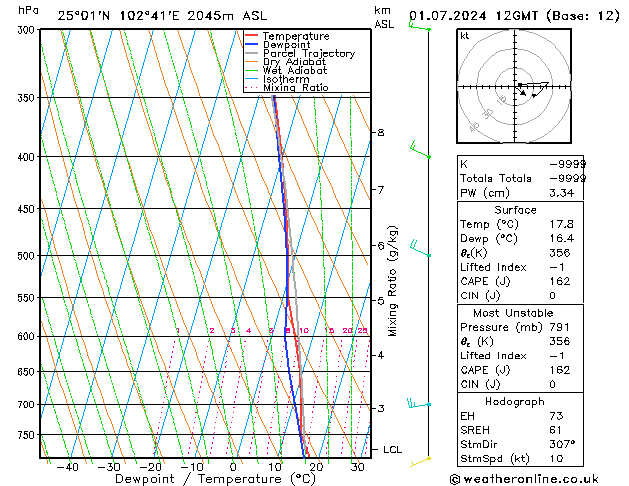Click the PW (cm) value 3.34
The image size is (629, 486).
point(562,193)
